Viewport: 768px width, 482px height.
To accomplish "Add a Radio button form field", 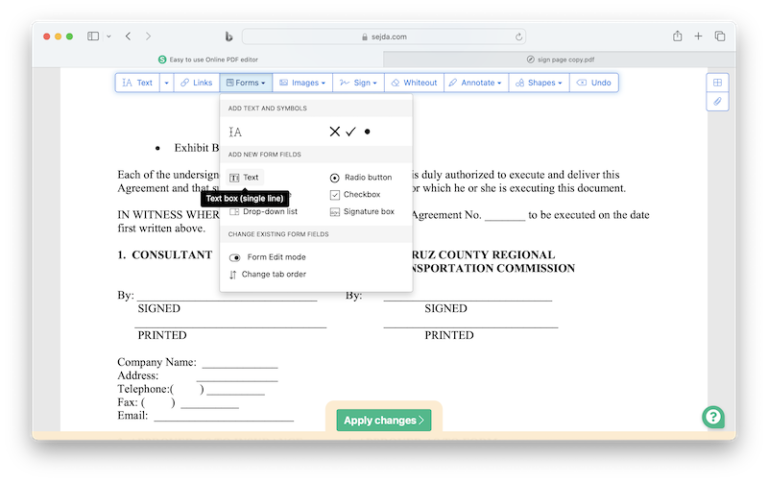I will pos(361,177).
